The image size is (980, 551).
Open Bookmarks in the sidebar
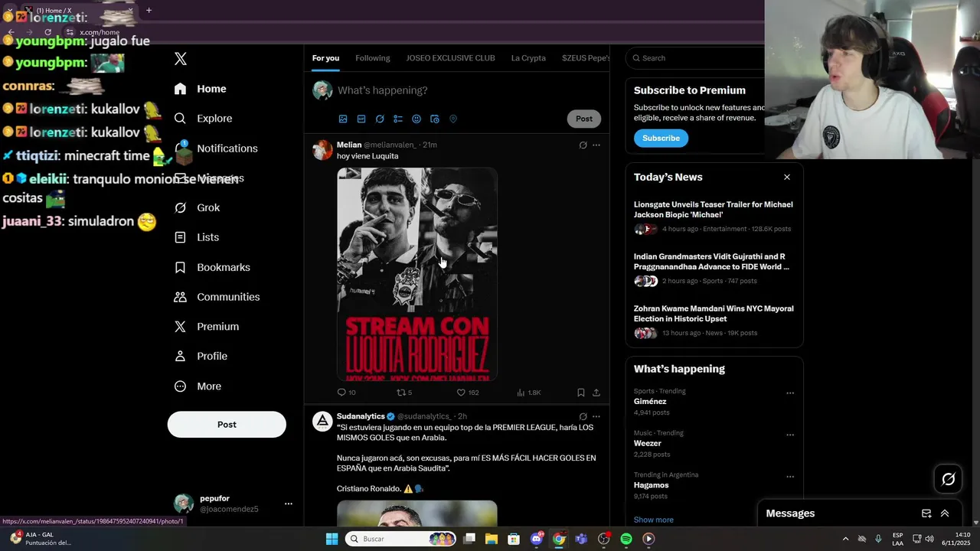pyautogui.click(x=213, y=267)
